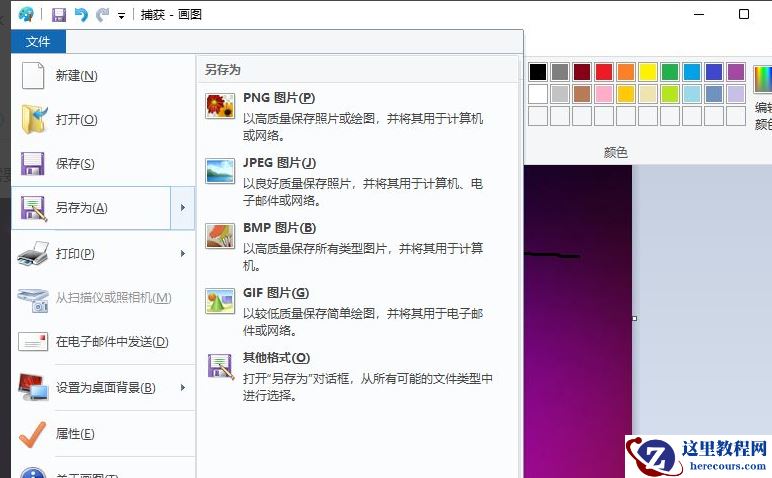This screenshot has height=478, width=772.
Task: Open the Customize Quick Access Toolbar dropdown
Action: coord(121,16)
